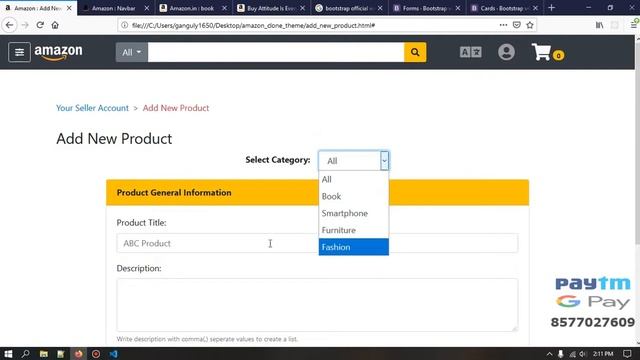The image size is (640, 360).
Task: Choose Book in category list
Action: coord(353,196)
